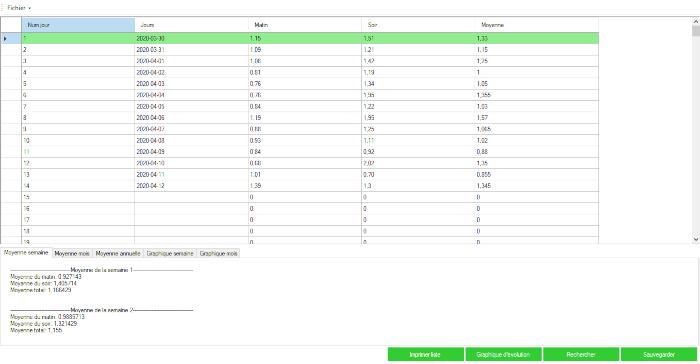Select the Moyenne semaine tab

pyautogui.click(x=26, y=253)
